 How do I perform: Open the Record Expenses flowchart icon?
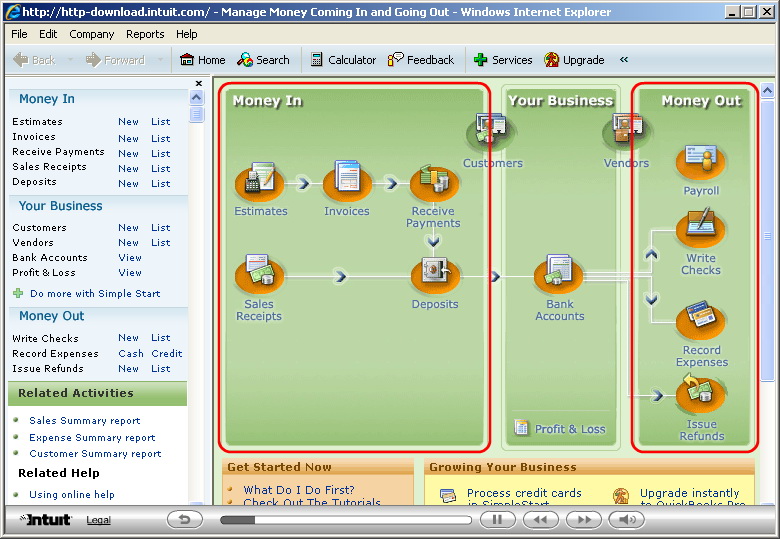pos(700,320)
